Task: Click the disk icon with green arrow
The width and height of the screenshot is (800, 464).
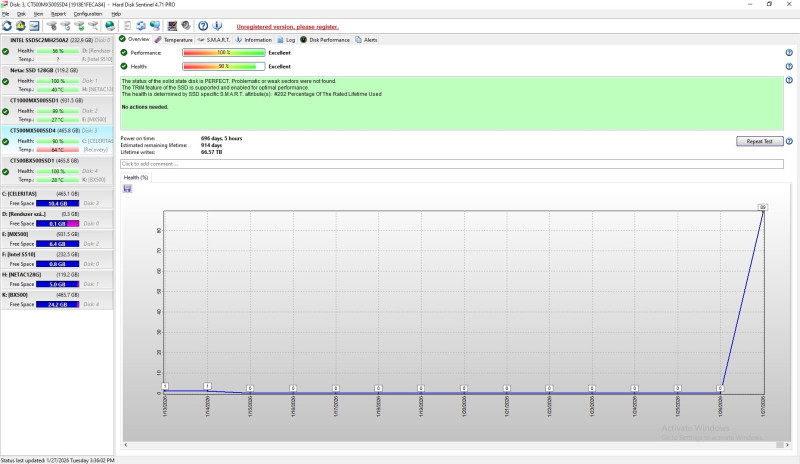Action: click(79, 26)
